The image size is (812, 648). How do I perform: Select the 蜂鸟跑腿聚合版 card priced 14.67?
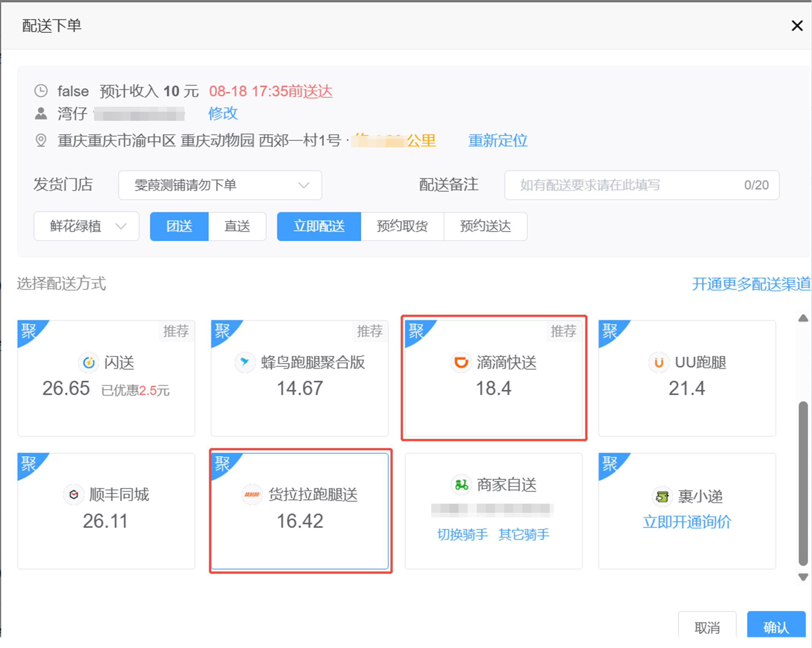(x=300, y=378)
